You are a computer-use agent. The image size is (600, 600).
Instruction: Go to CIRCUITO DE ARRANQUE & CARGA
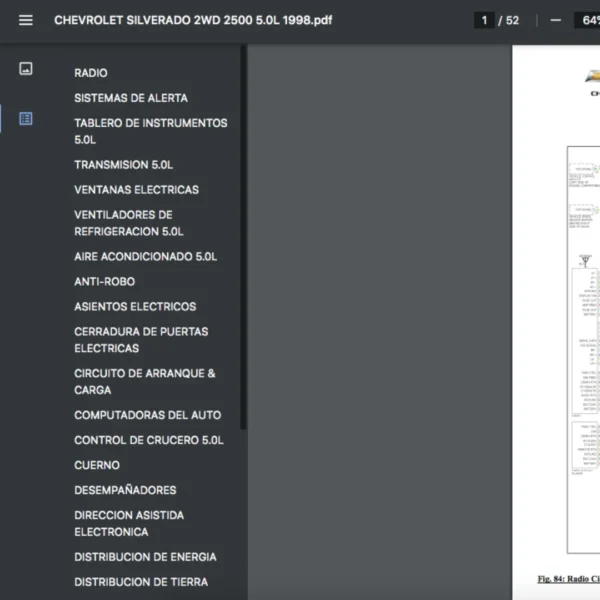pyautogui.click(x=144, y=381)
